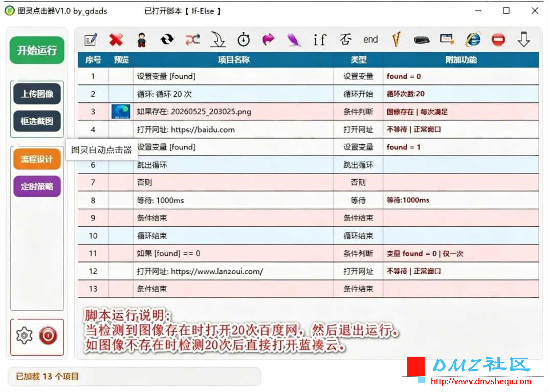
Task: Click the 类型 column header
Action: tap(359, 59)
